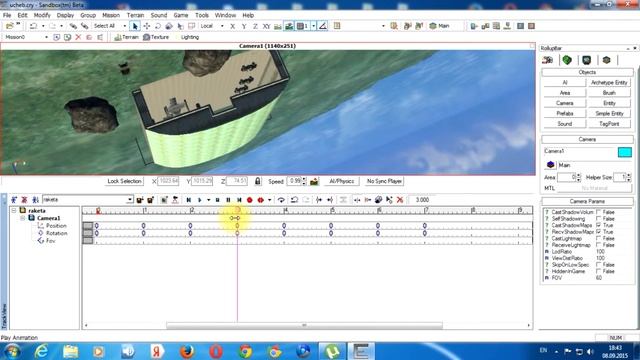The image size is (640, 360).
Task: Uncheck RecvShadowMaps checkbox
Action: point(598,232)
